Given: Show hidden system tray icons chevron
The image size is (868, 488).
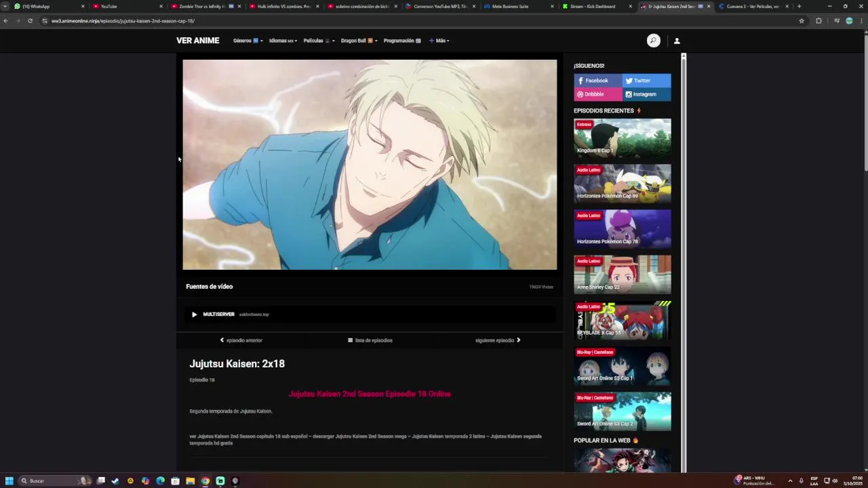Looking at the screenshot, I should pyautogui.click(x=790, y=481).
